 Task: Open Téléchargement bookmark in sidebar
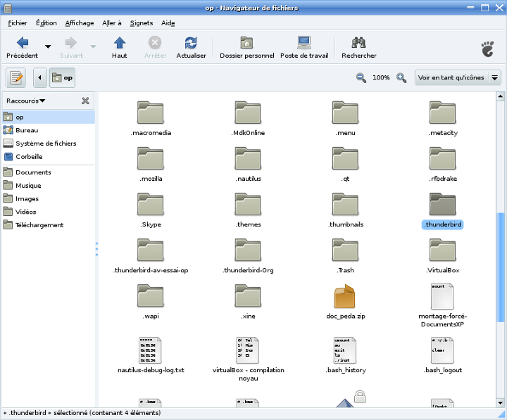pos(49,225)
